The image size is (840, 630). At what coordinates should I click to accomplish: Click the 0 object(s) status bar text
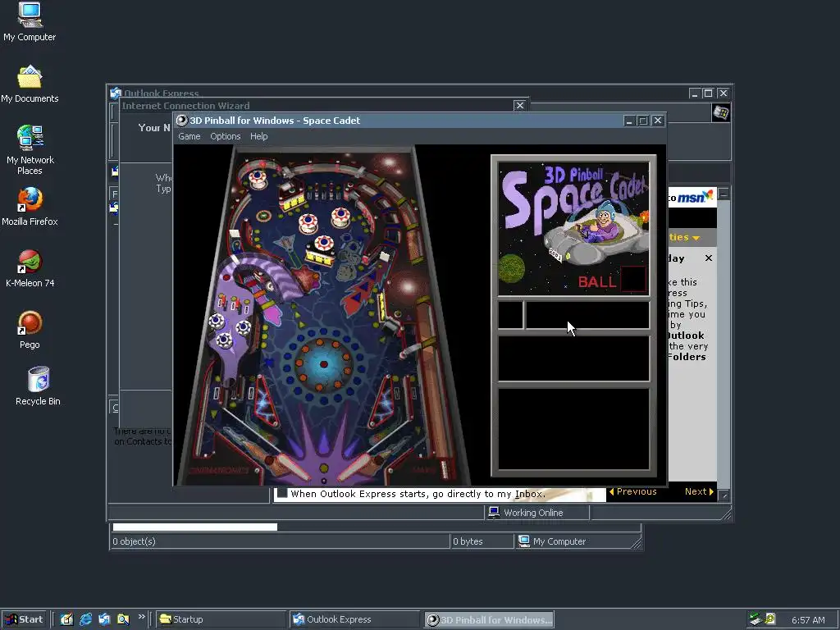click(x=134, y=541)
